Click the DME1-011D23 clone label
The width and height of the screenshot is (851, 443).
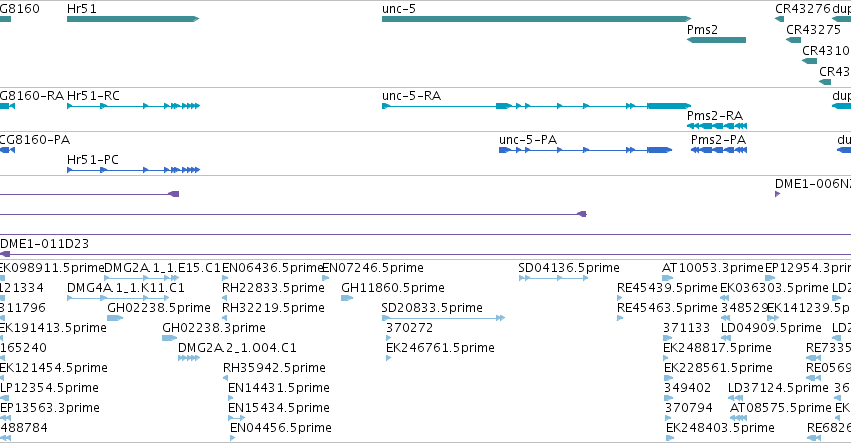click(x=45, y=244)
